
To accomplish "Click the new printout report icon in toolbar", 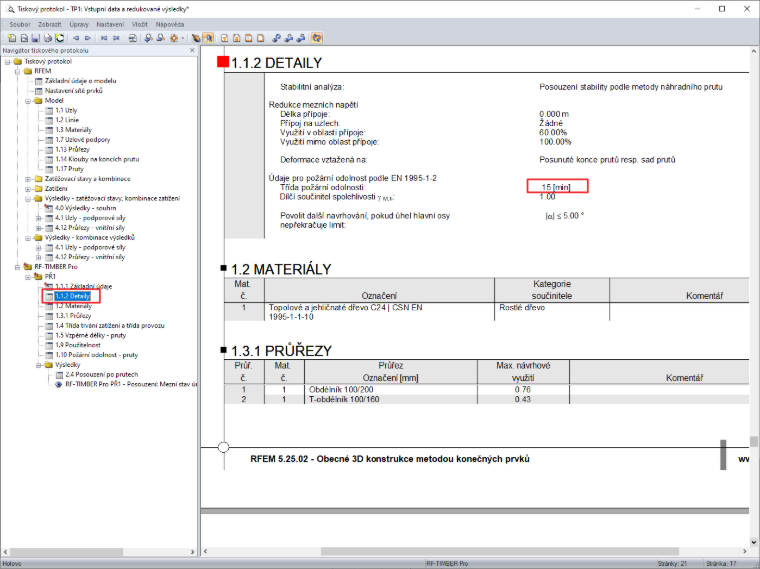I will point(12,38).
